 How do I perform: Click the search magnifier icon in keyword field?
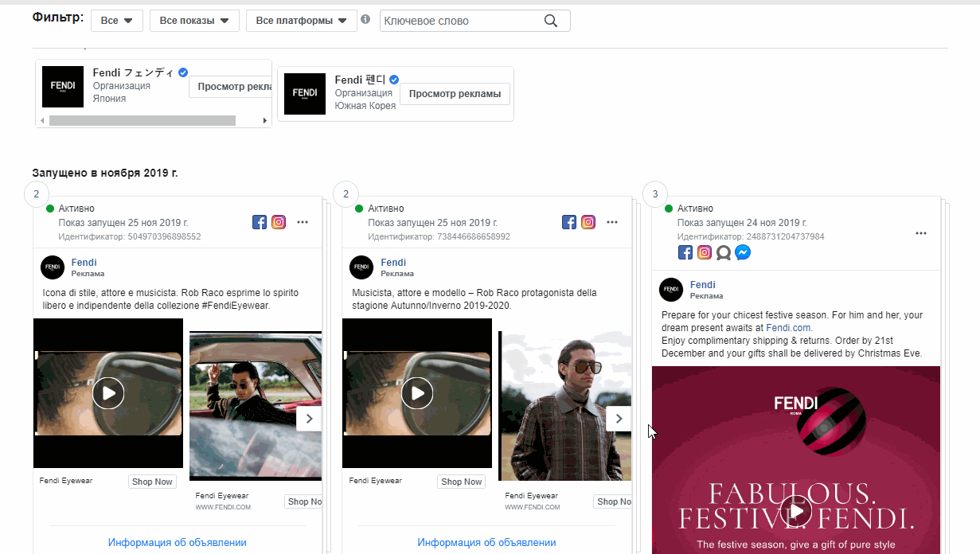click(551, 21)
